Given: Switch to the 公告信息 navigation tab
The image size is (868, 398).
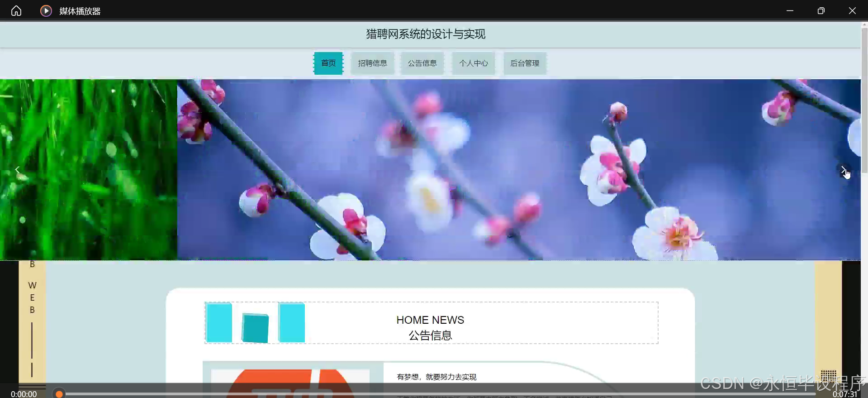Looking at the screenshot, I should tap(422, 63).
